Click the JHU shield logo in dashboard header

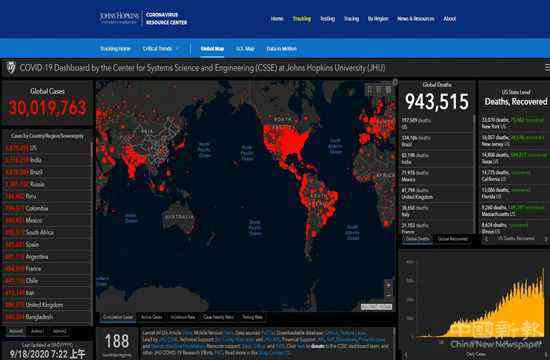tap(11, 68)
